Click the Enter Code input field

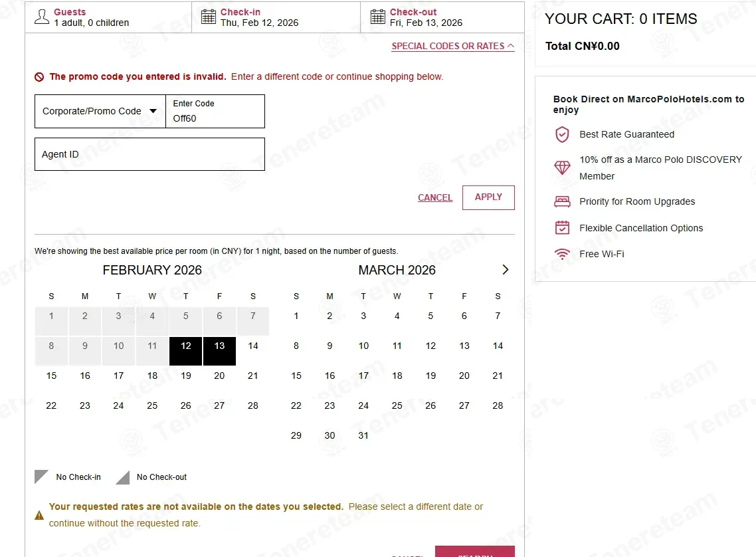[215, 112]
